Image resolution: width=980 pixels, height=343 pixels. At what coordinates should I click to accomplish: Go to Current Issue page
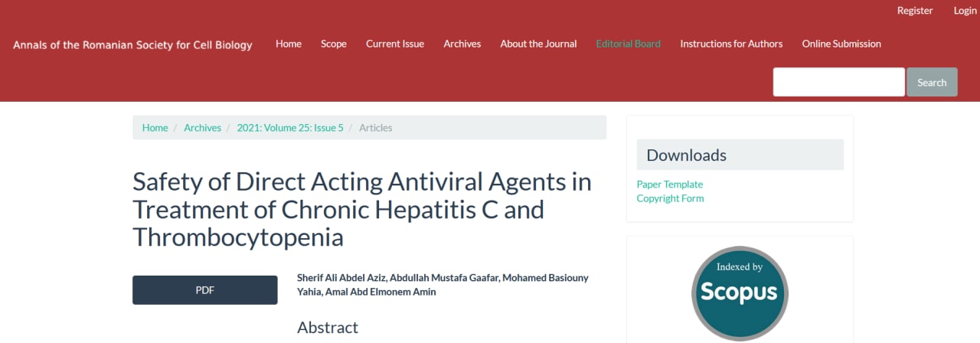[395, 44]
